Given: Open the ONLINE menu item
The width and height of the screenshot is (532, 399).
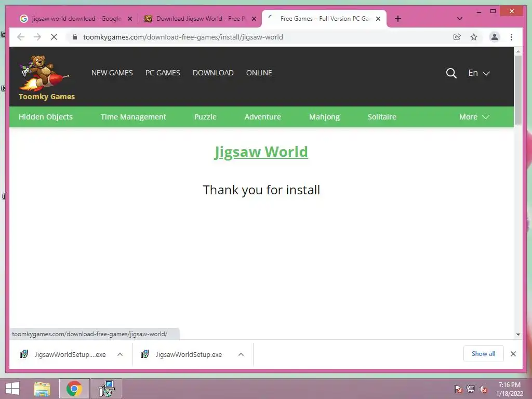Looking at the screenshot, I should point(259,73).
